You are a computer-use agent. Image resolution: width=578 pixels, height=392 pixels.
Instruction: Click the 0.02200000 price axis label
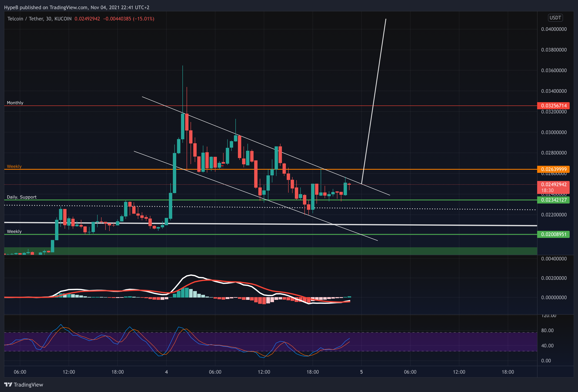pyautogui.click(x=554, y=215)
